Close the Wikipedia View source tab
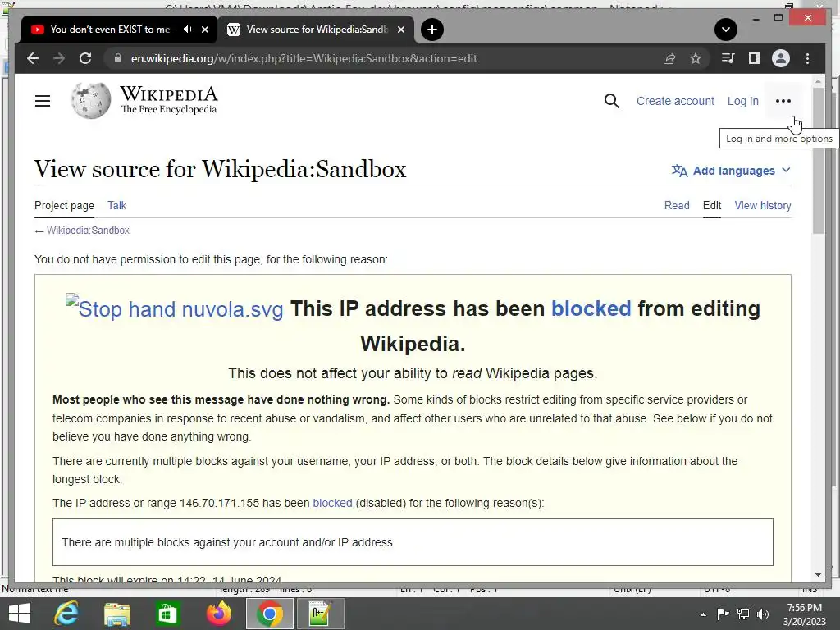 pyautogui.click(x=400, y=30)
